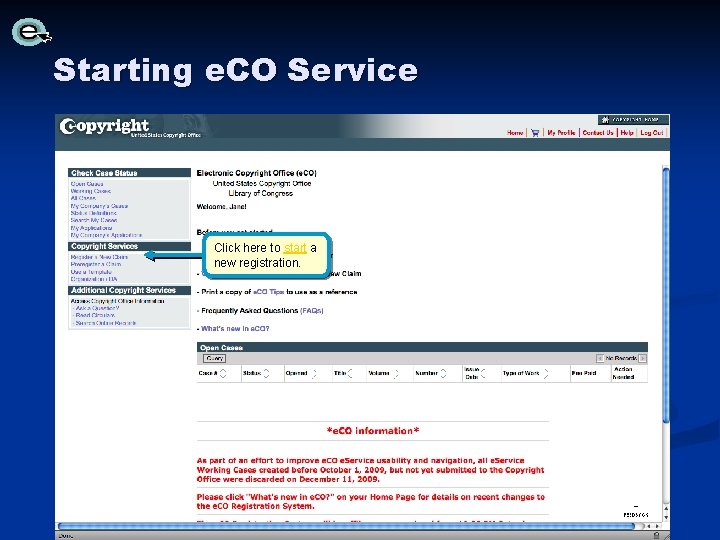
Task: Click the Fee Paid column header
Action: point(584,373)
